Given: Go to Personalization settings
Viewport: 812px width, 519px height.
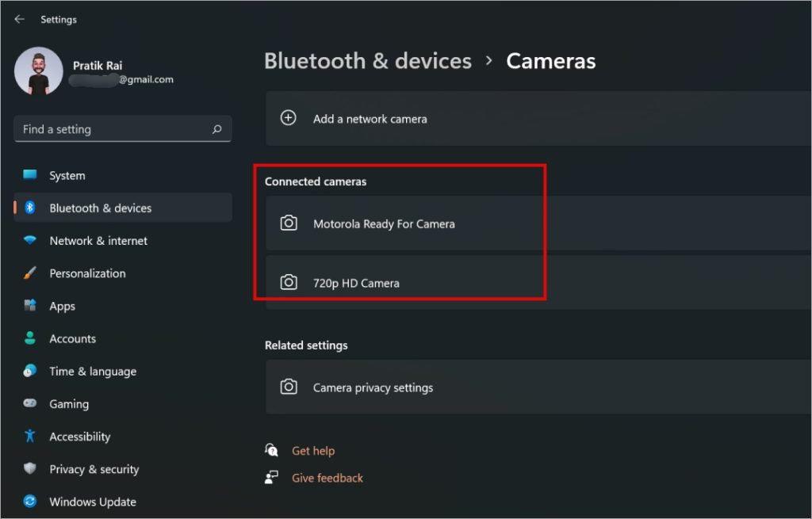Looking at the screenshot, I should 87,273.
